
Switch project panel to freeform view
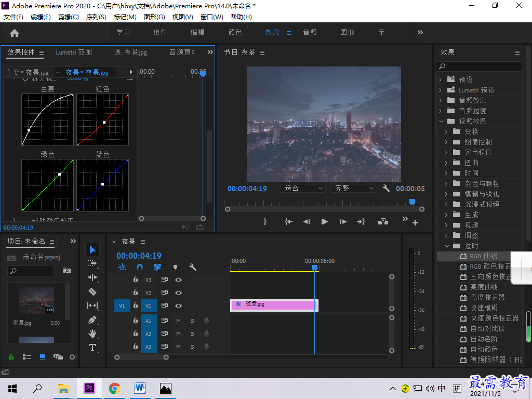pos(58,357)
